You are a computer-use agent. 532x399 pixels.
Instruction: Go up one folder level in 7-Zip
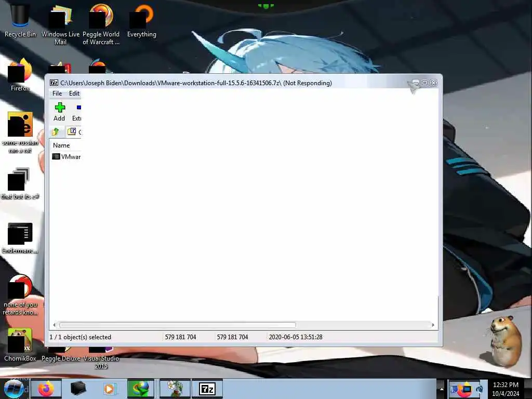click(56, 131)
